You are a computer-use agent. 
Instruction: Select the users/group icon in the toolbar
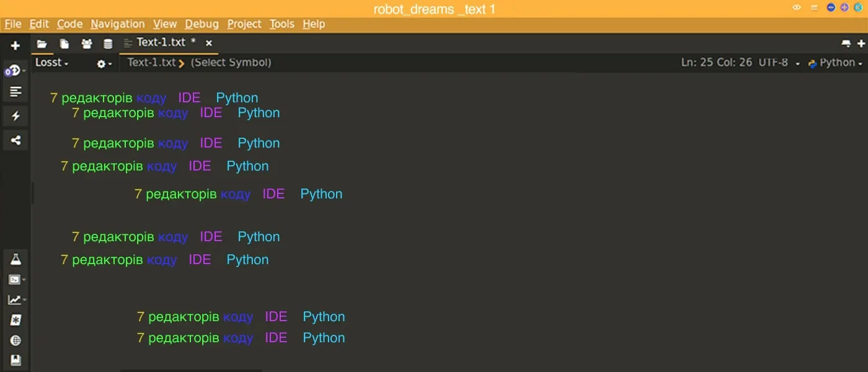86,43
